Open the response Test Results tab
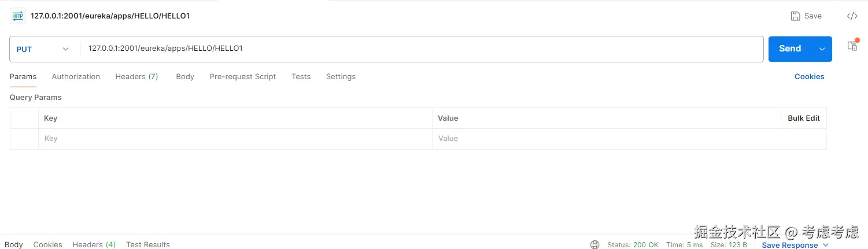This screenshot has height=249, width=868. tap(148, 245)
